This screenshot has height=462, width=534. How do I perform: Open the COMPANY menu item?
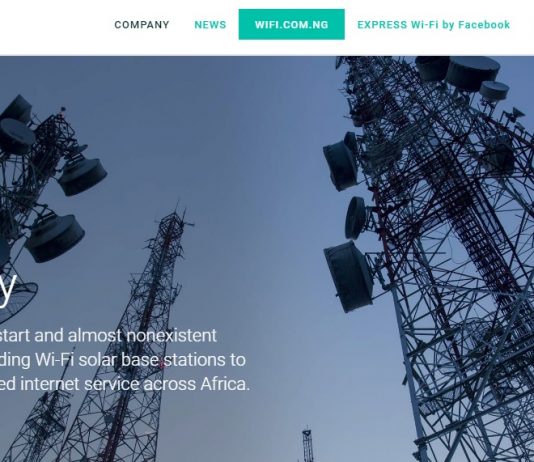[142, 25]
